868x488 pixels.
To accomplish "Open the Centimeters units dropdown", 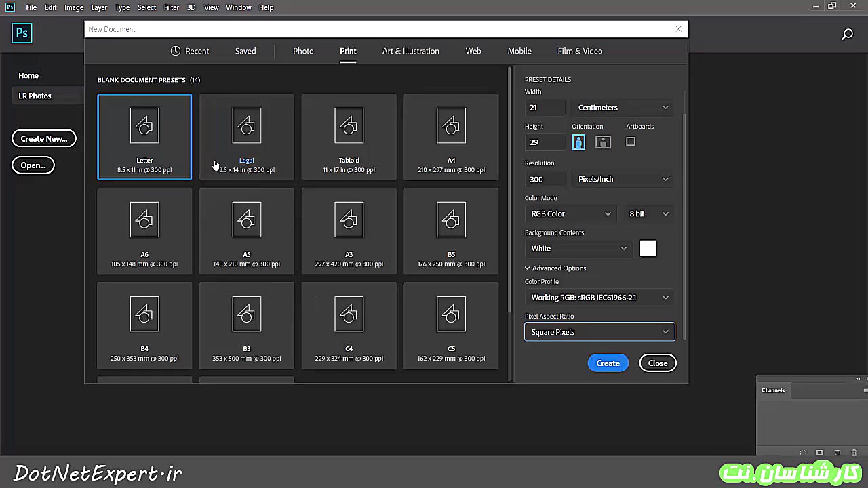I will point(623,108).
